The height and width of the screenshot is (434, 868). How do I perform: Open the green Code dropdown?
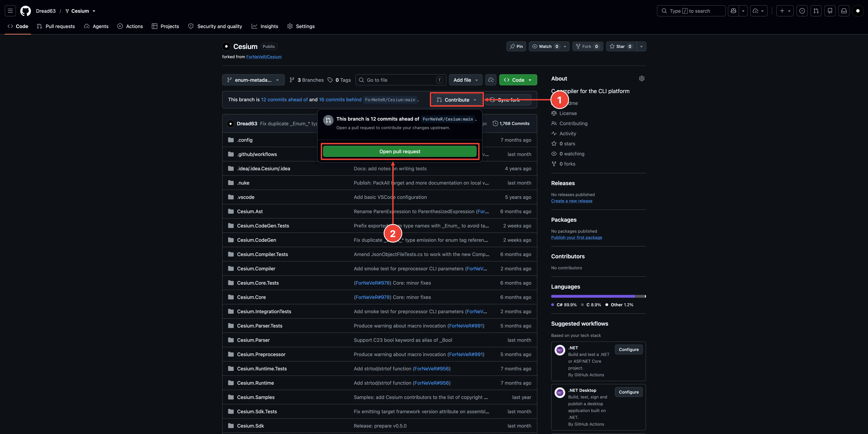(x=518, y=80)
